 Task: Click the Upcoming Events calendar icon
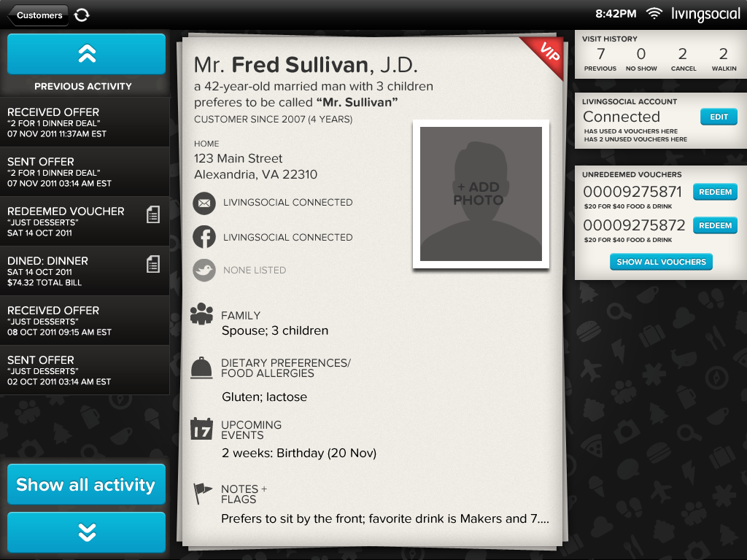201,429
